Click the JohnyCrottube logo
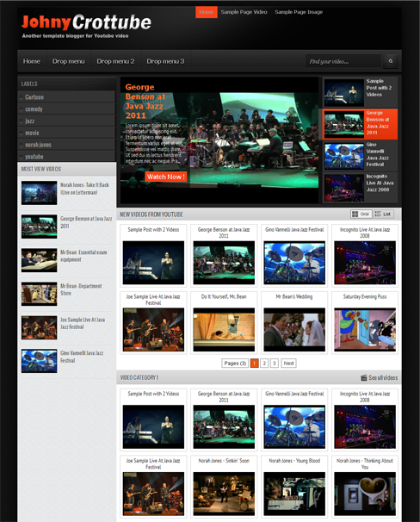Screen dimensions: 420x522 86,22
